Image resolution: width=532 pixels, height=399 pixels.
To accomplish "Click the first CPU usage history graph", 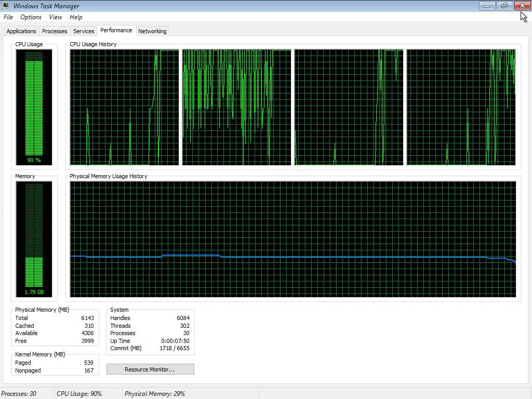I will coord(124,107).
